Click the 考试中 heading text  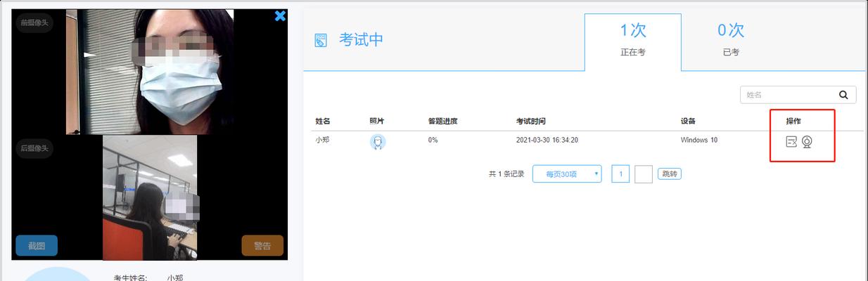(362, 40)
